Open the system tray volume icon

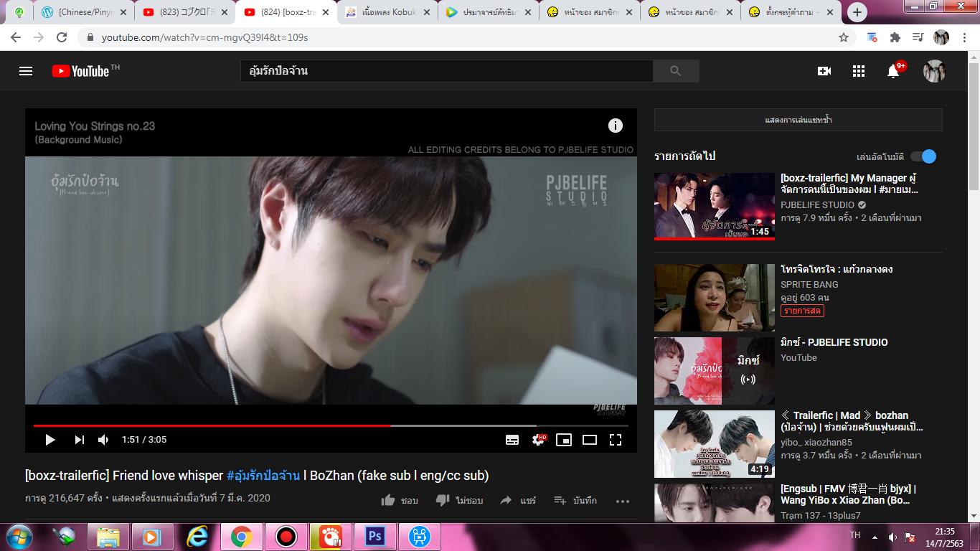tap(892, 537)
